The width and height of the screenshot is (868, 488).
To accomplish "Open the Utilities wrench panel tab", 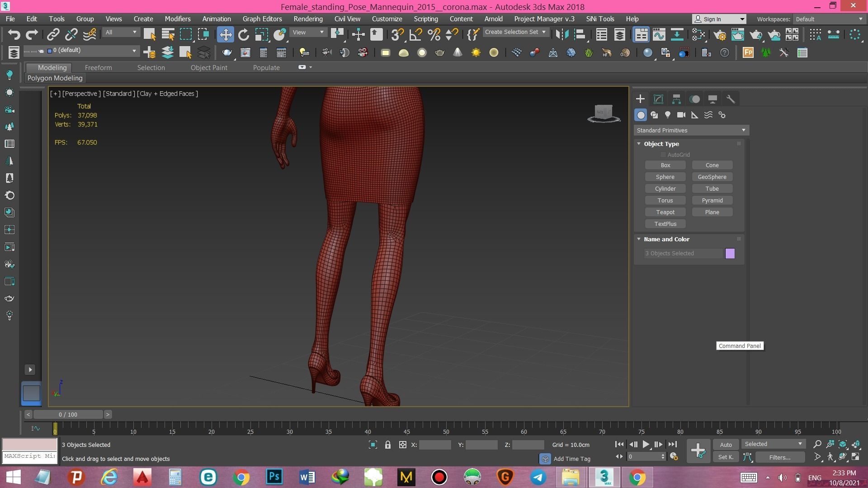I will click(731, 99).
